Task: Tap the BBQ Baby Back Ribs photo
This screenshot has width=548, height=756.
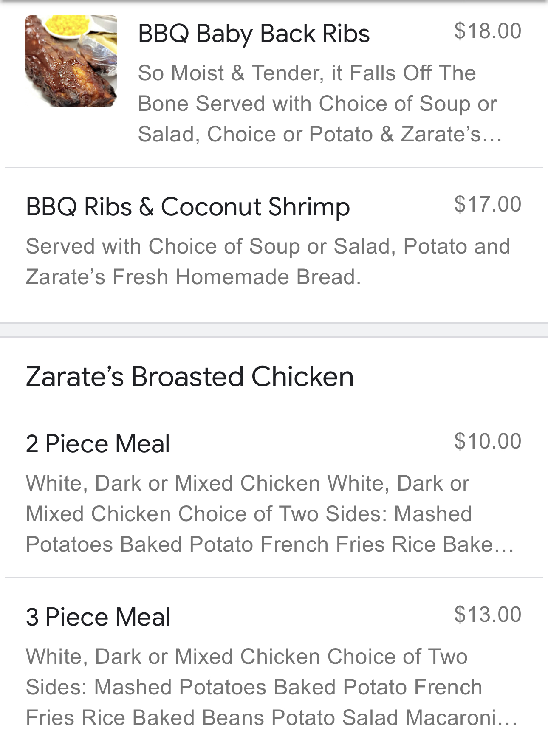Action: [71, 61]
